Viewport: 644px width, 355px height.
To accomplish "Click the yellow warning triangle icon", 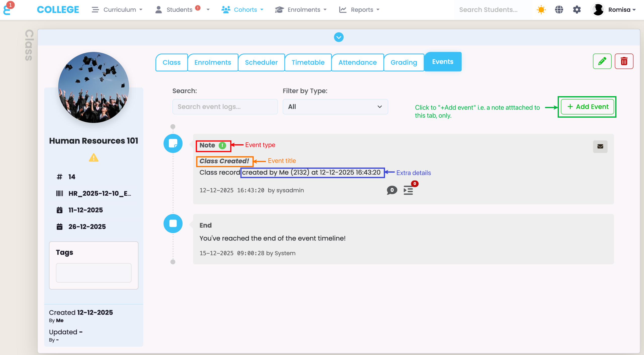I will 94,158.
